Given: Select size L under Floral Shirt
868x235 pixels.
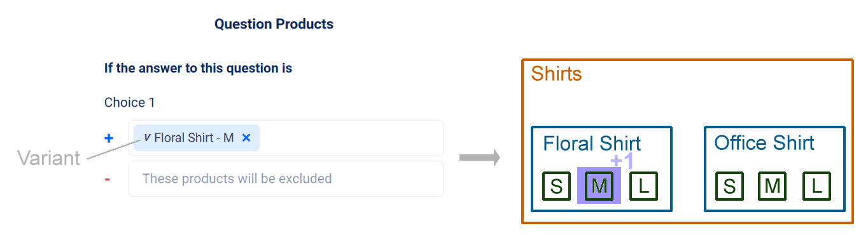Looking at the screenshot, I should pos(643,186).
